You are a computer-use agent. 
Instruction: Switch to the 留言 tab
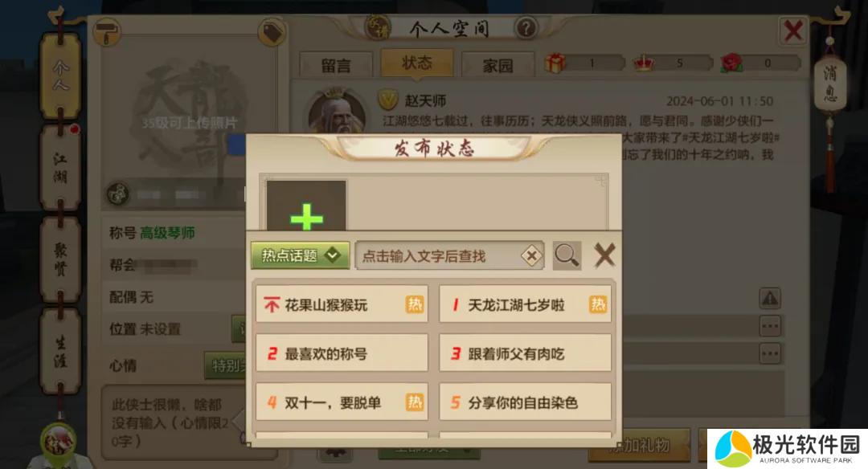(x=336, y=66)
